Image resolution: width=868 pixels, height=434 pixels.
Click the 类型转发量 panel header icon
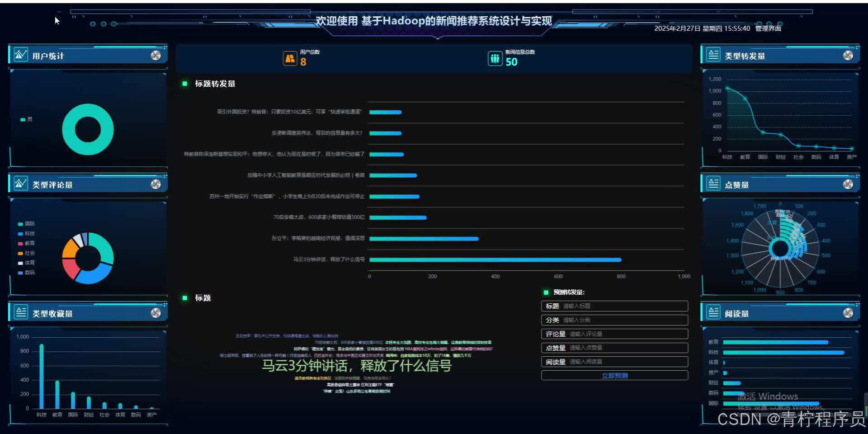coord(713,54)
